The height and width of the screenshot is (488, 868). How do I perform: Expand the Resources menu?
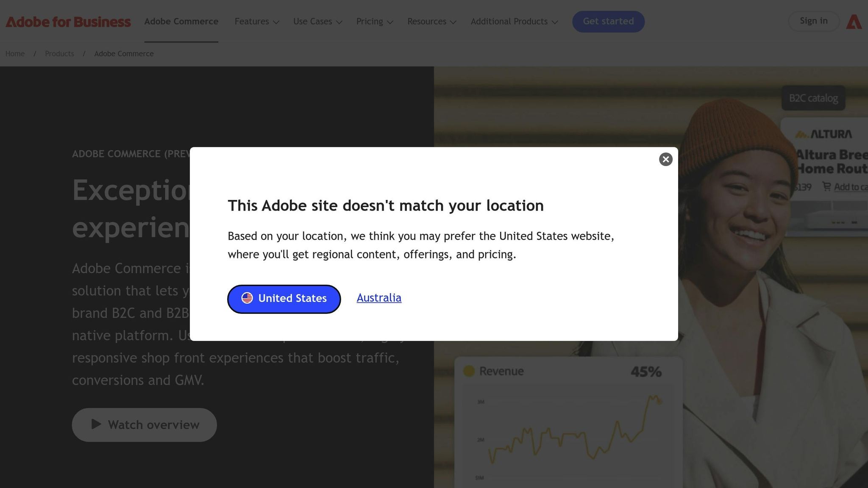coord(431,22)
